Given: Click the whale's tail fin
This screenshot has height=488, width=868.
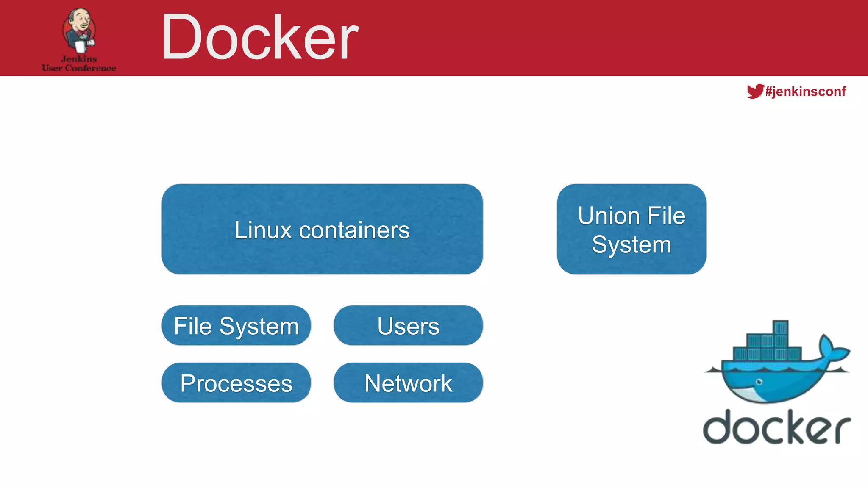Looking at the screenshot, I should click(832, 348).
